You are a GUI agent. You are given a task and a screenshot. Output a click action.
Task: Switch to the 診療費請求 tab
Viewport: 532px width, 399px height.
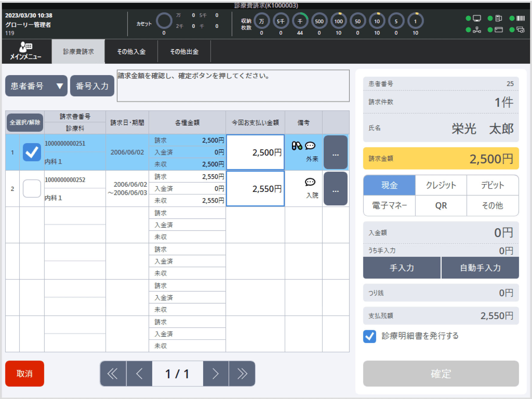[78, 51]
